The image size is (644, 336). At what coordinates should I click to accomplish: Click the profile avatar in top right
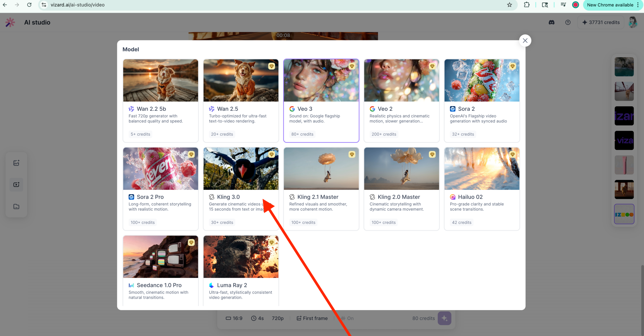click(633, 22)
